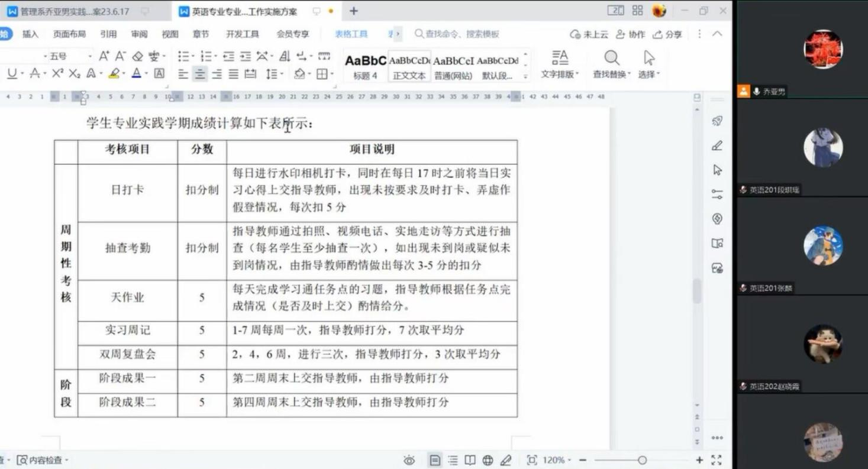This screenshot has height=469, width=868.
Task: Click the decrease indent icon
Action: 228,56
